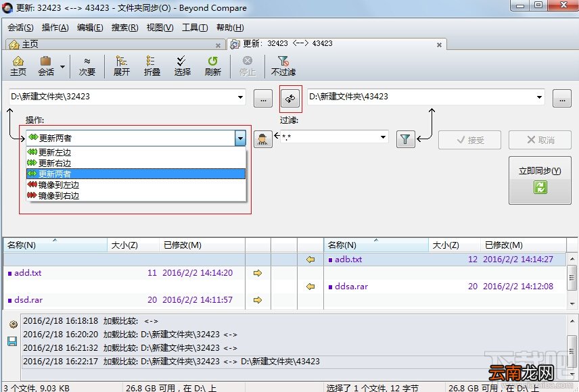Viewport: 579px width, 392px height.
Task: Click the 立即同步 sync now button
Action: coord(540,180)
